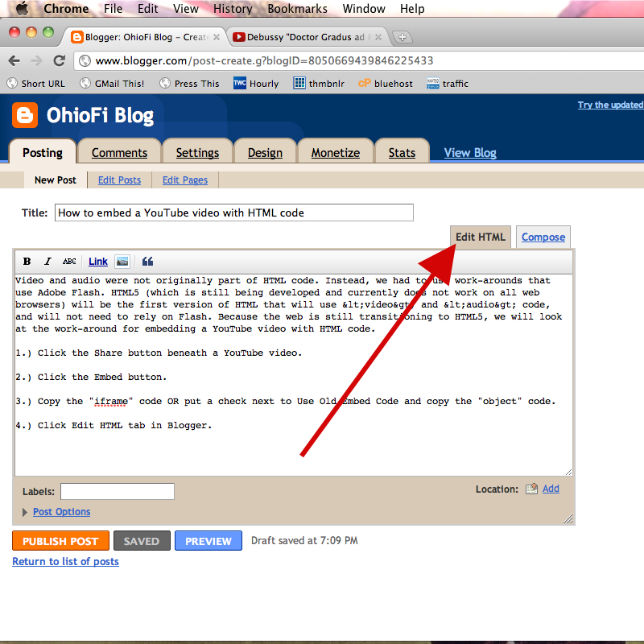Insert an image using toolbar icon
The image size is (644, 644).
point(122,261)
